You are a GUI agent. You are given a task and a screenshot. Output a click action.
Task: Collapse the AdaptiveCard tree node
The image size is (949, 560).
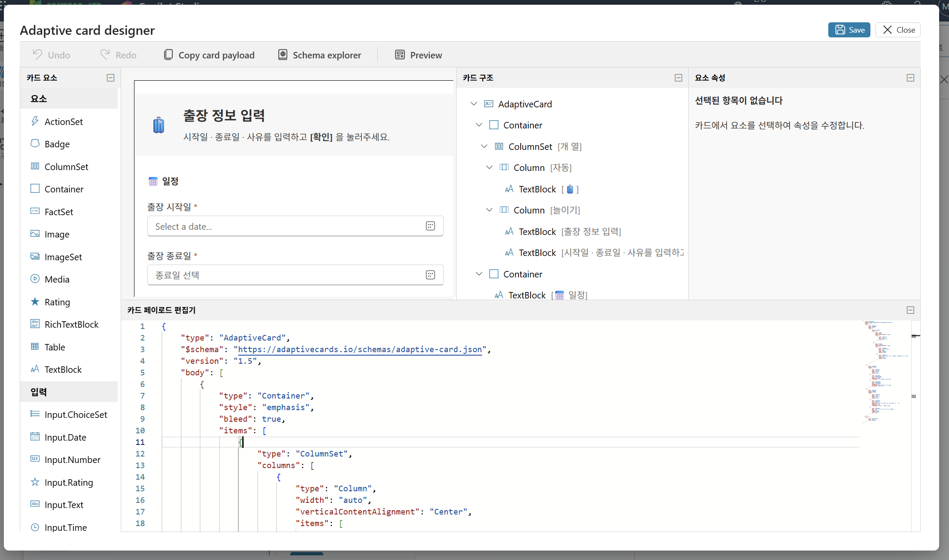[474, 104]
